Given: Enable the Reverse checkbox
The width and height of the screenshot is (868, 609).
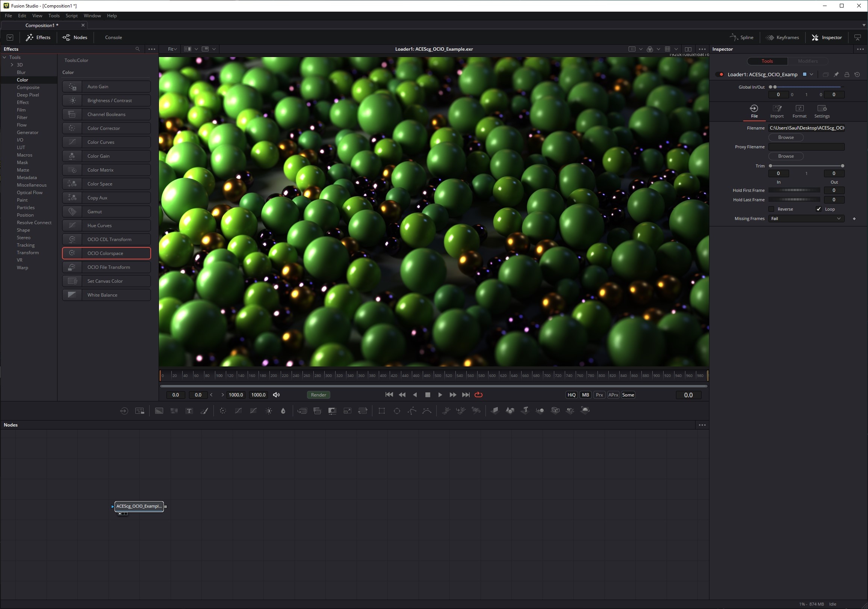Looking at the screenshot, I should (x=771, y=209).
